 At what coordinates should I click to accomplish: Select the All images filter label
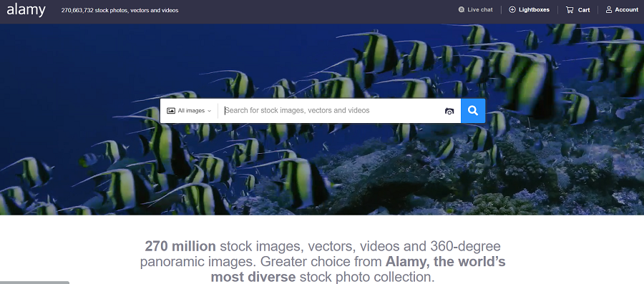(191, 111)
